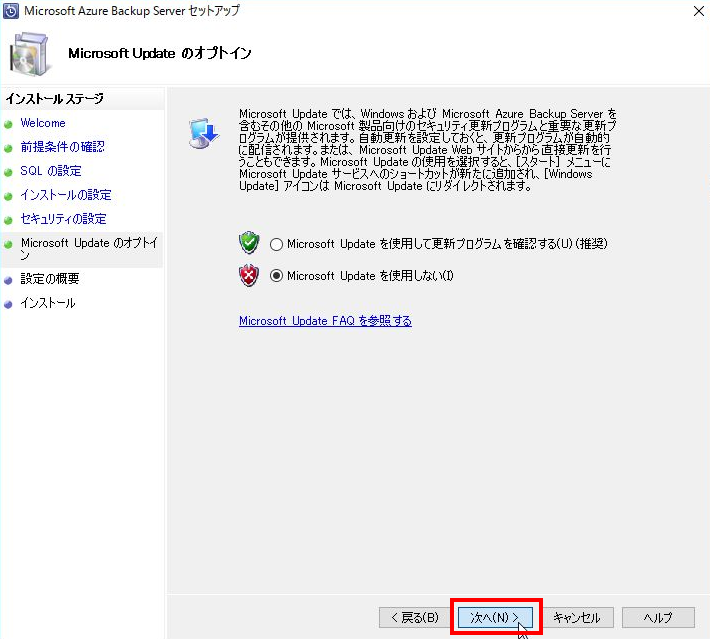Select Microsoft Update を使用しない radio
This screenshot has height=639, width=710.
click(276, 276)
